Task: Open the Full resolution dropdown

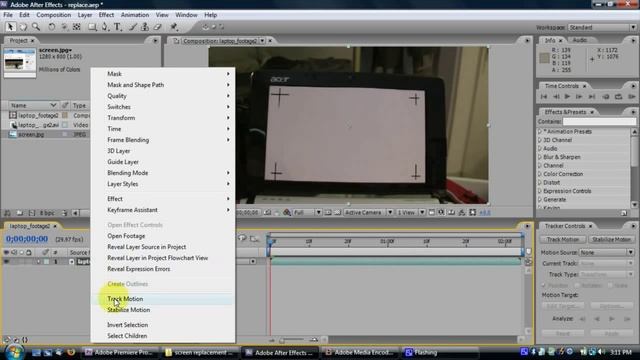Action: [x=307, y=213]
